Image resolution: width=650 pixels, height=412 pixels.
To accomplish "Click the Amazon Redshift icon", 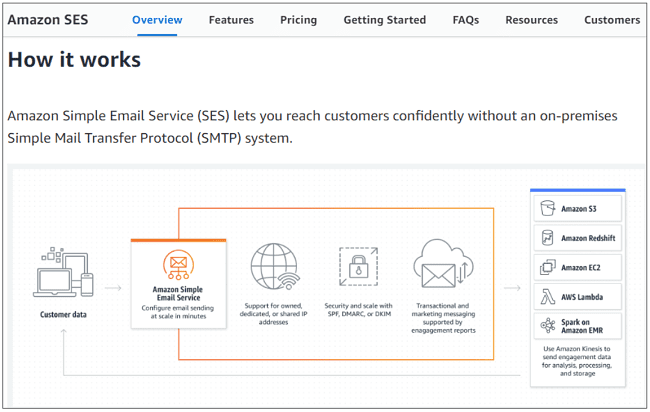I will 547,238.
